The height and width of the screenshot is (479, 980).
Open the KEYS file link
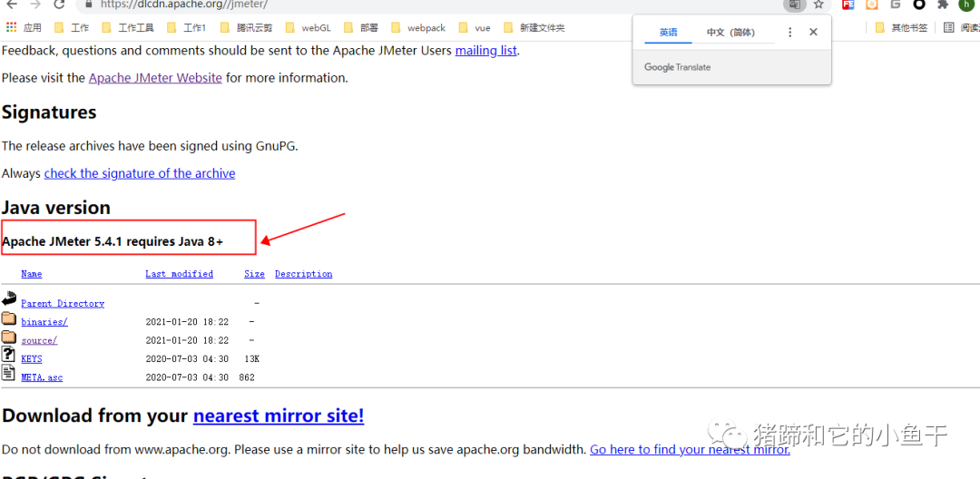(31, 359)
